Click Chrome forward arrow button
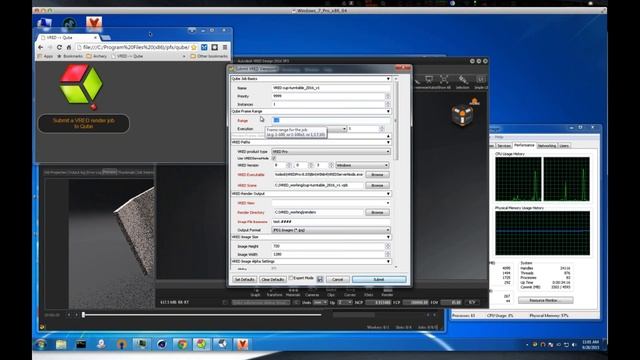The image size is (640, 360). click(x=50, y=47)
